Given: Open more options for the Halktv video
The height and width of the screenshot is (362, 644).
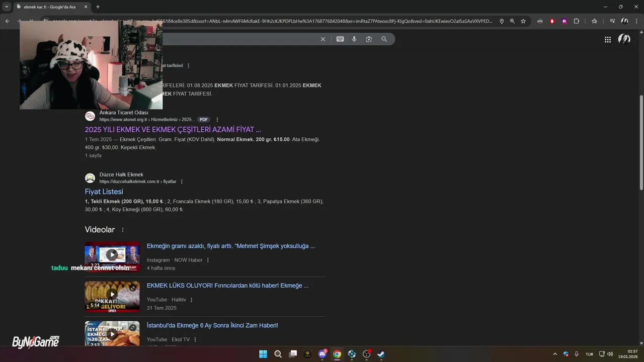Looking at the screenshot, I should click(x=191, y=300).
